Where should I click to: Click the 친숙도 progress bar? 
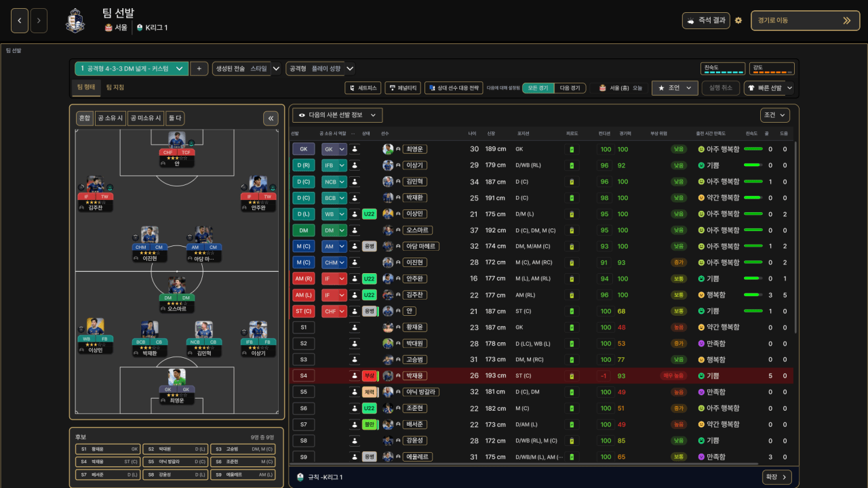722,68
